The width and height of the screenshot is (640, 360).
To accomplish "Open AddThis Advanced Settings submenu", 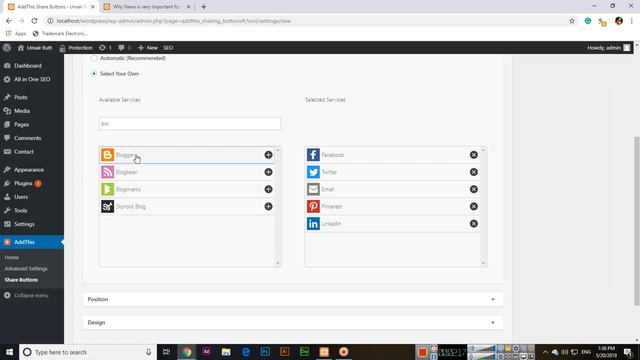I will point(26,269).
